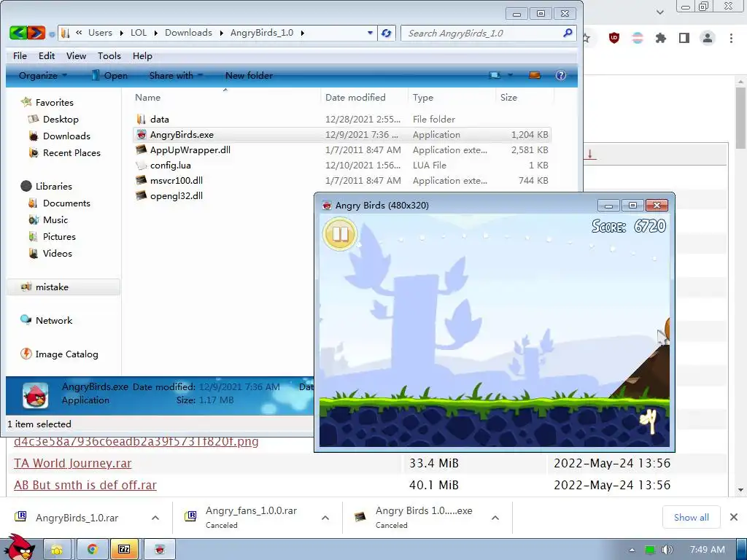Click the orange Forward arrow in Explorer
747x560 pixels.
click(x=36, y=33)
